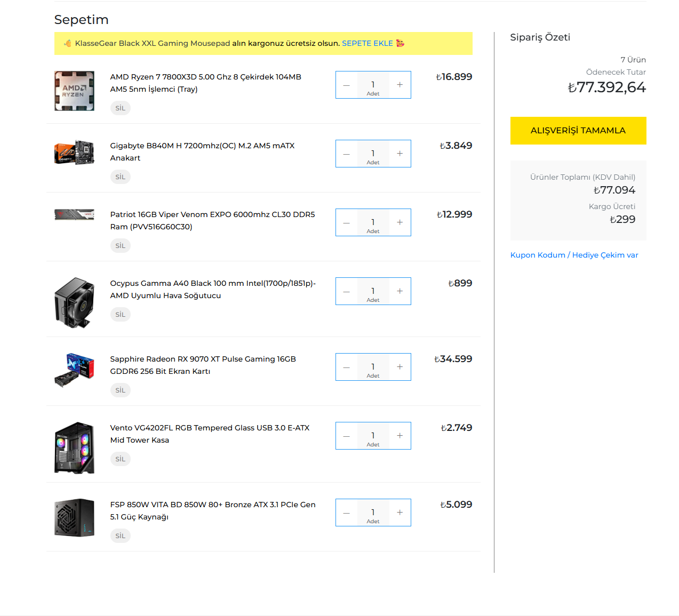Open Sapphire Radeon RX 9070 XT thumbnail
The image size is (679, 616).
point(74,370)
